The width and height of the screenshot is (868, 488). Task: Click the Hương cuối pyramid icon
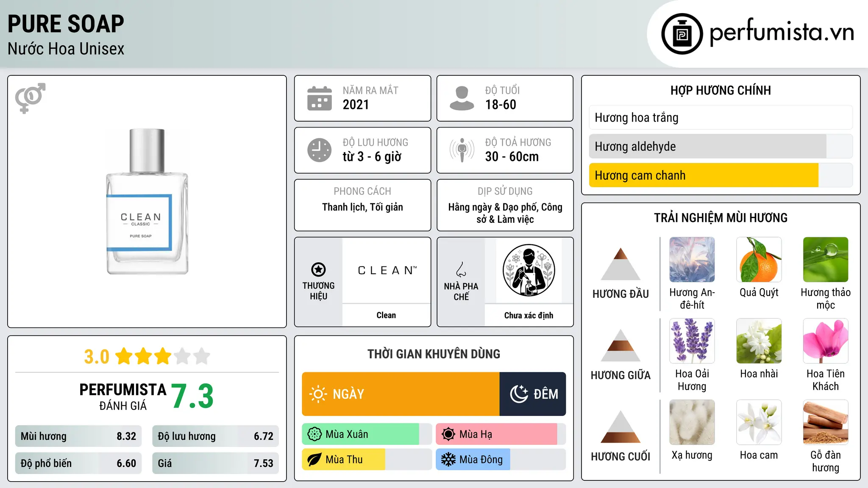620,427
